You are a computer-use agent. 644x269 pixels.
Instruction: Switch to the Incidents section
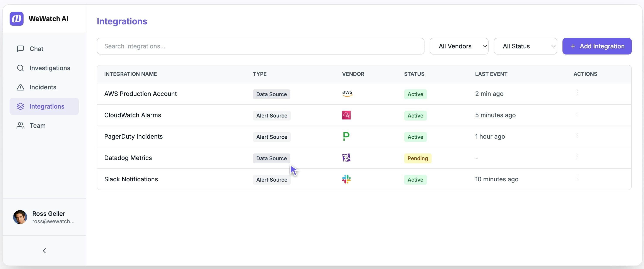pyautogui.click(x=43, y=87)
